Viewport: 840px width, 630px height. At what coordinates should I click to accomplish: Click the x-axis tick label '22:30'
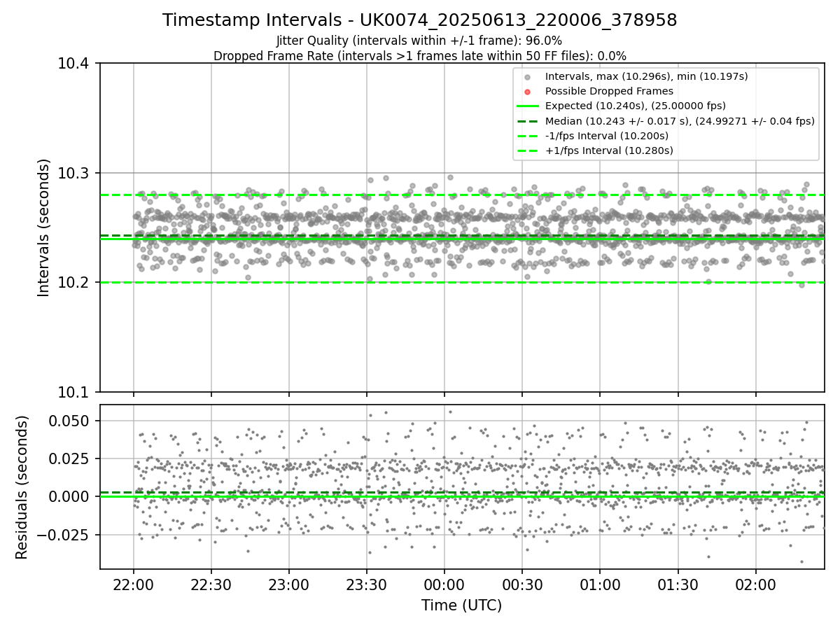[211, 585]
